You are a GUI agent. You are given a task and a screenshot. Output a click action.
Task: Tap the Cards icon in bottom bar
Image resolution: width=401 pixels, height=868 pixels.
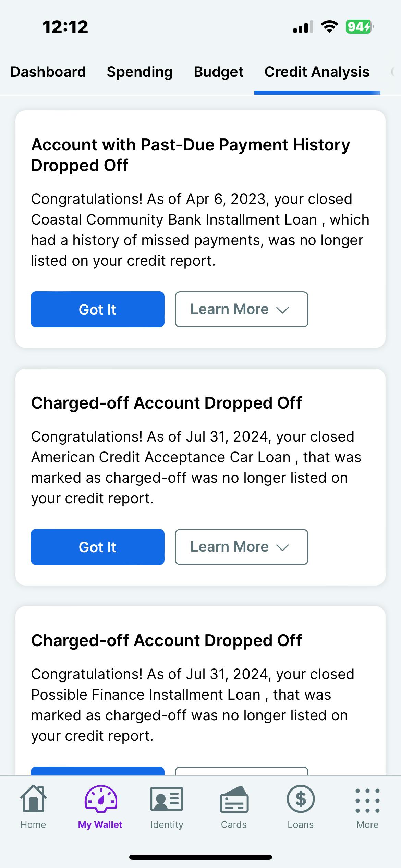tap(234, 799)
